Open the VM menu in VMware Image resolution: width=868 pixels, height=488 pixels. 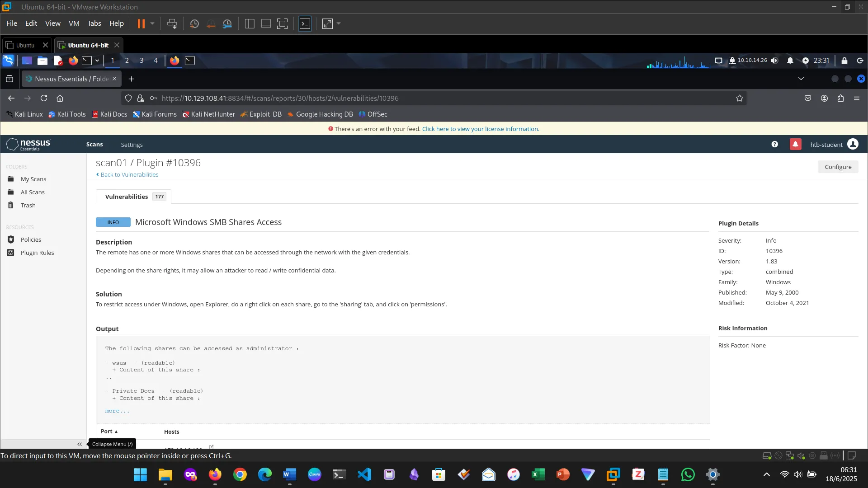(x=74, y=23)
